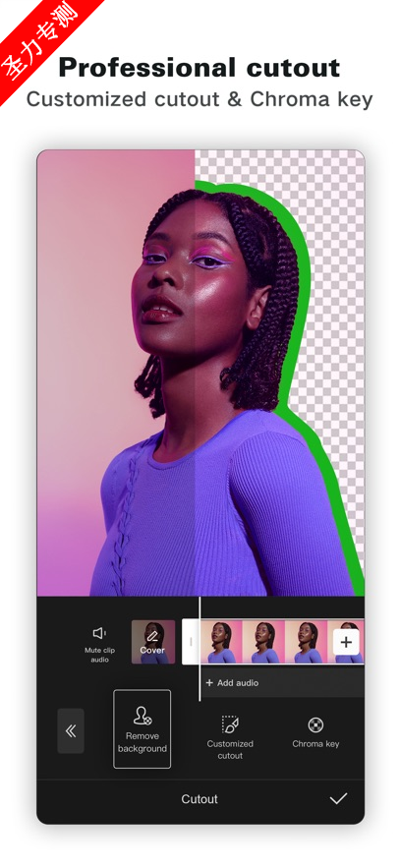The image size is (400, 868).
Task: Click the Cover thumbnail
Action: coord(153,642)
